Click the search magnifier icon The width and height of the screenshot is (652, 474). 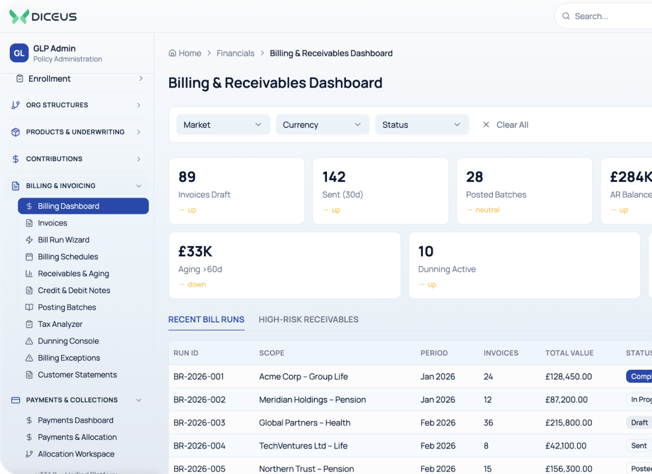tap(566, 16)
